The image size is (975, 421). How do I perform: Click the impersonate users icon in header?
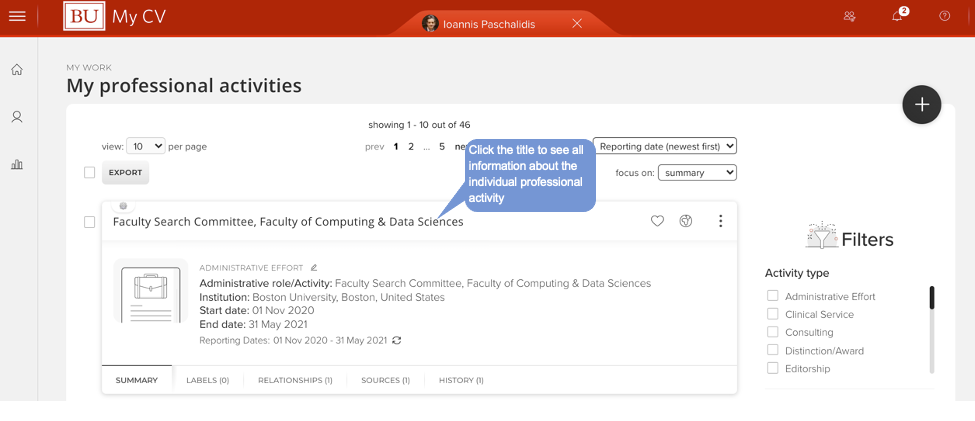click(x=849, y=16)
